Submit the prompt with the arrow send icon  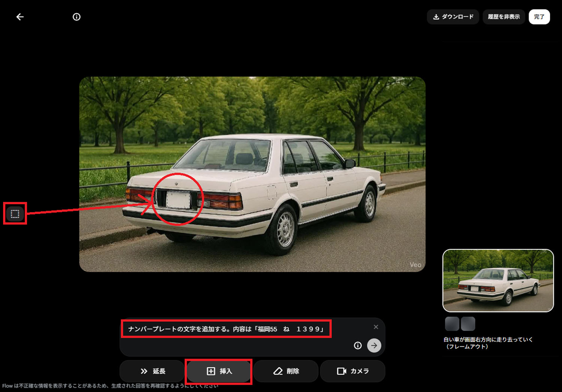(374, 346)
